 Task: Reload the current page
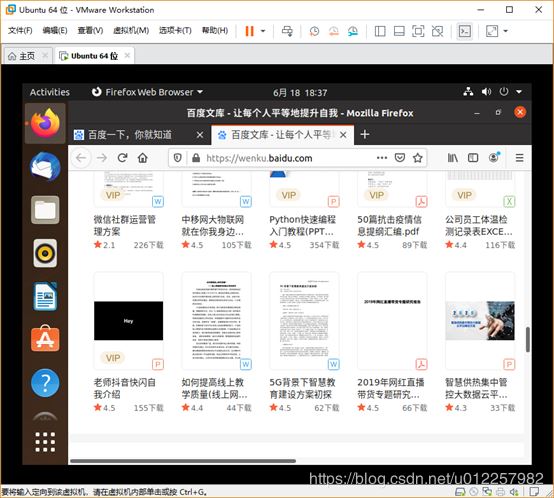[122, 158]
